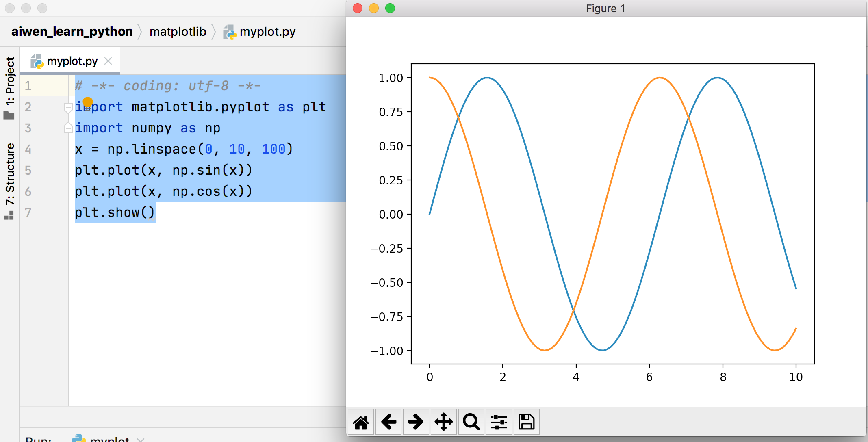Click the Home reset view icon
The image size is (868, 442).
coord(361,422)
